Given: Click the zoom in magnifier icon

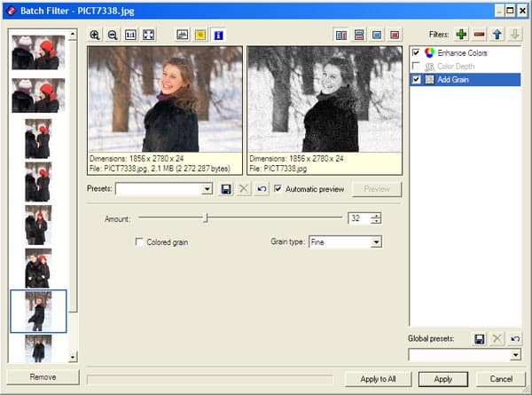Looking at the screenshot, I should [95, 35].
